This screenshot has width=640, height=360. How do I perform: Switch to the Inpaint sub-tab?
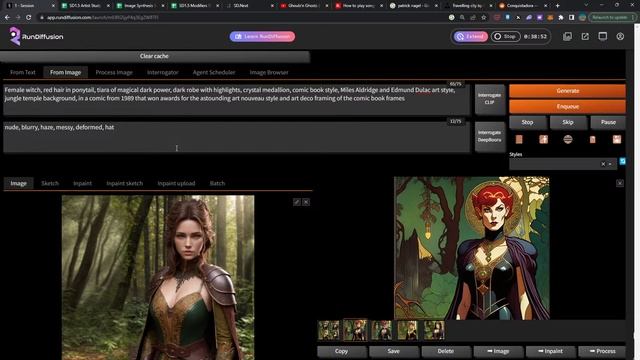(x=82, y=183)
